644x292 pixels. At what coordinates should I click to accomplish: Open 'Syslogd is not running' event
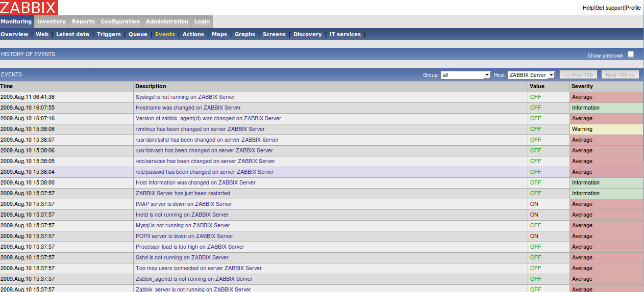click(185, 97)
